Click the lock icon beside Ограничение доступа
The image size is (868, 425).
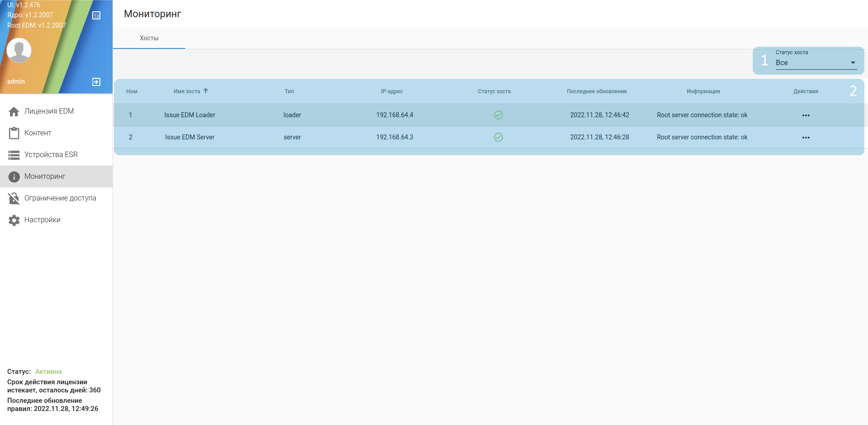coord(14,198)
